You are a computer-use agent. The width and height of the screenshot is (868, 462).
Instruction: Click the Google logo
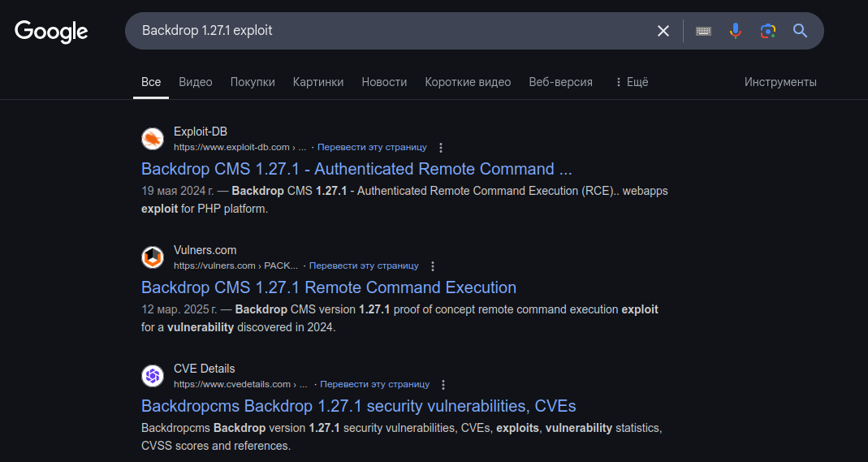pyautogui.click(x=51, y=32)
